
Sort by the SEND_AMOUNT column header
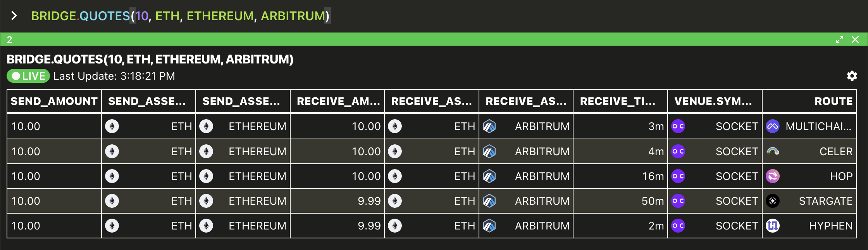coord(54,101)
